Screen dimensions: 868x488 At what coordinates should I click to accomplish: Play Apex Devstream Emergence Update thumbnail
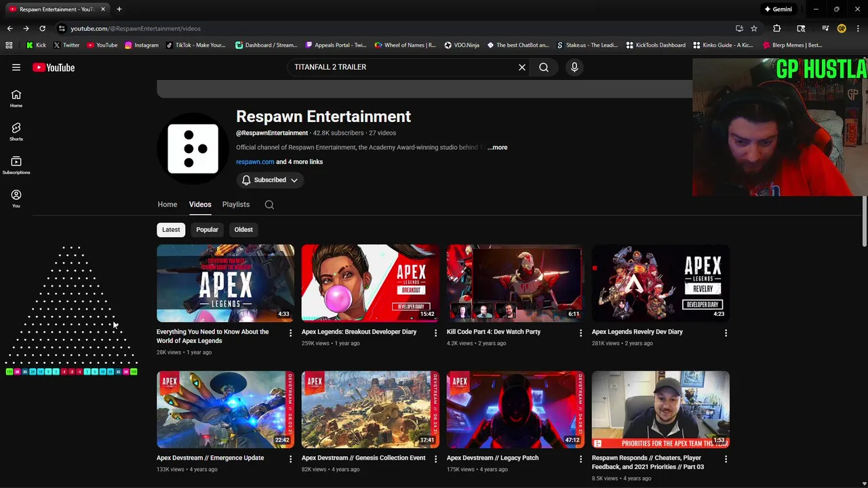(x=225, y=409)
